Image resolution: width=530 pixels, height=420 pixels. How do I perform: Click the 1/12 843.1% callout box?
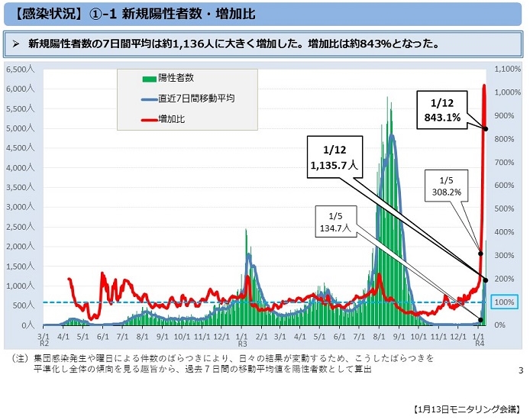442,110
